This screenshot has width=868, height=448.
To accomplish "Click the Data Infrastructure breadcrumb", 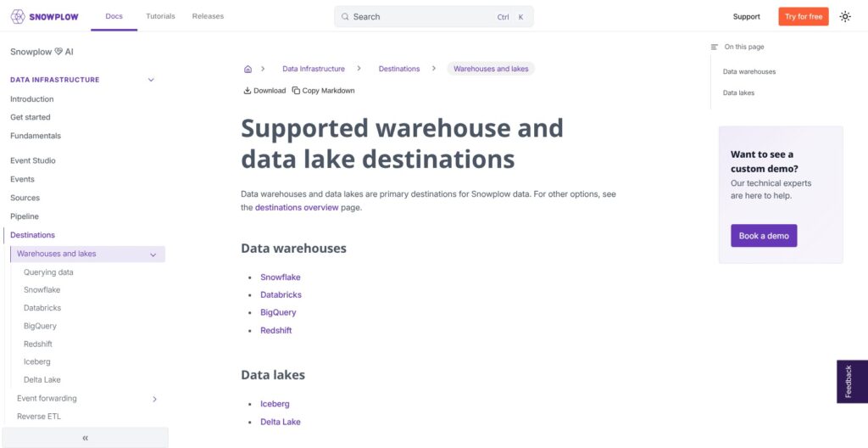I will [x=314, y=69].
